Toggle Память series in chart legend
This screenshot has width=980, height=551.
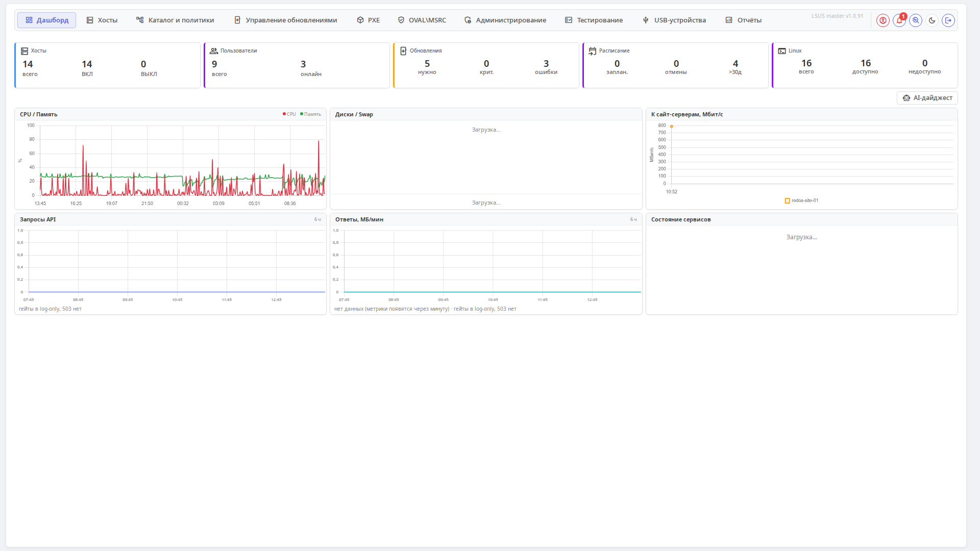pos(311,114)
